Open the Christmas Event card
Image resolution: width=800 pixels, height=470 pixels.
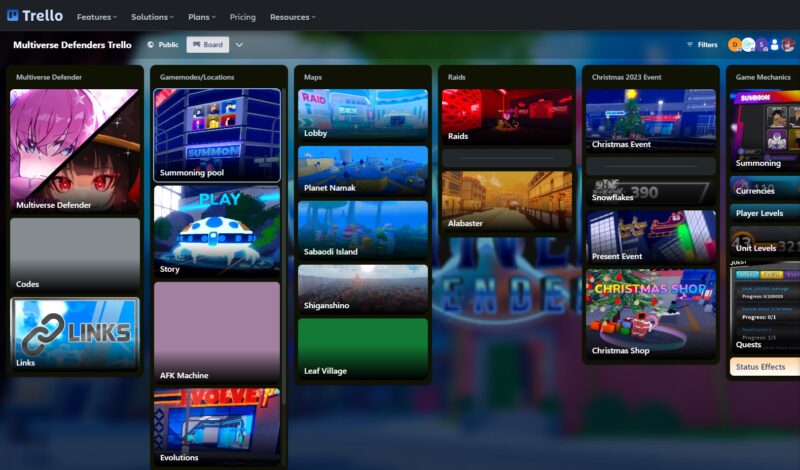(x=651, y=120)
